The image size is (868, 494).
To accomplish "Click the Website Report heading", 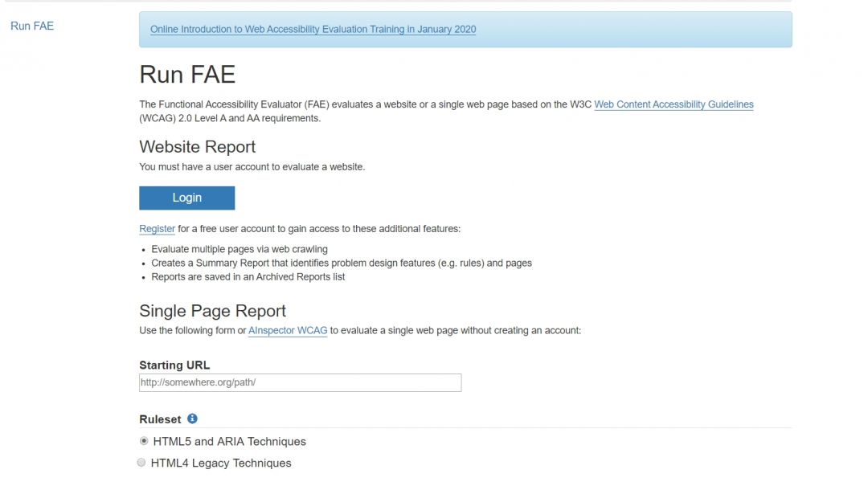I will pos(197,147).
